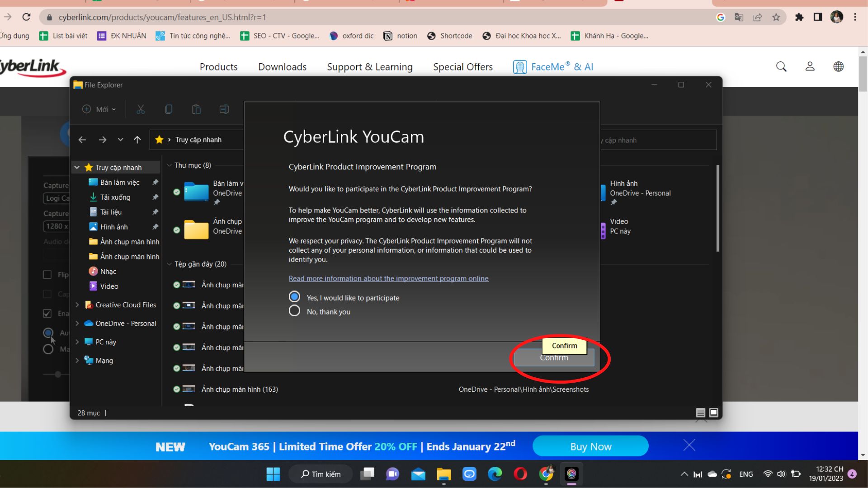The width and height of the screenshot is (868, 488).
Task: Select the 'Ảnh chụp' yellow folder icon
Action: tap(196, 230)
